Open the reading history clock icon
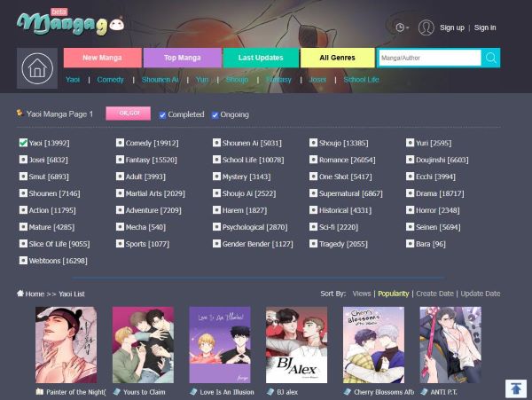 point(402,27)
